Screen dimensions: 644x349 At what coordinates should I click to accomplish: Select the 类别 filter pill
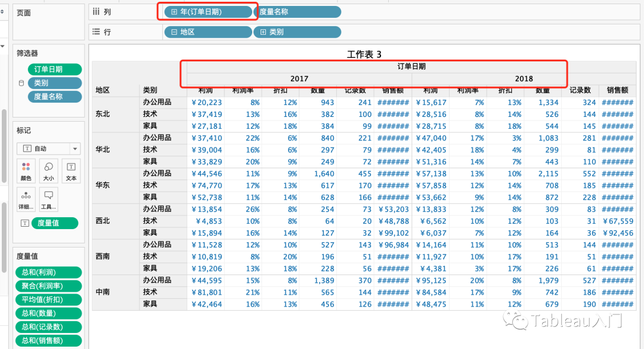(55, 83)
